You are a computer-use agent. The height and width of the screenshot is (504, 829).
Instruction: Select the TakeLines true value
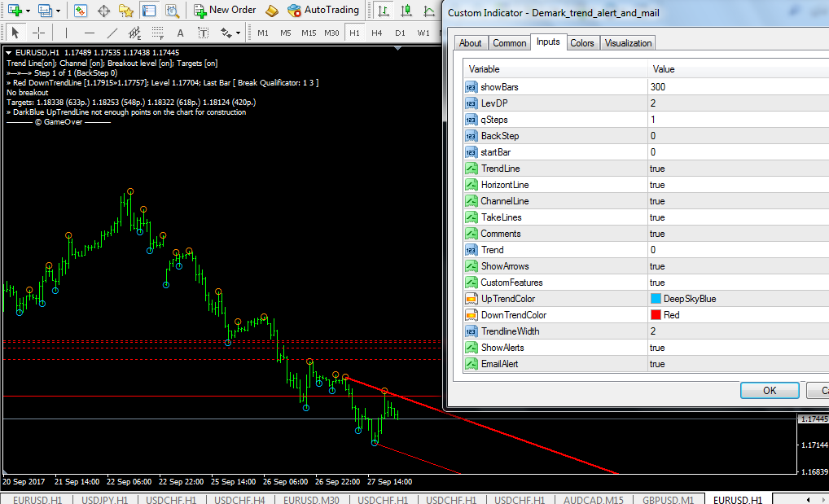(x=738, y=218)
